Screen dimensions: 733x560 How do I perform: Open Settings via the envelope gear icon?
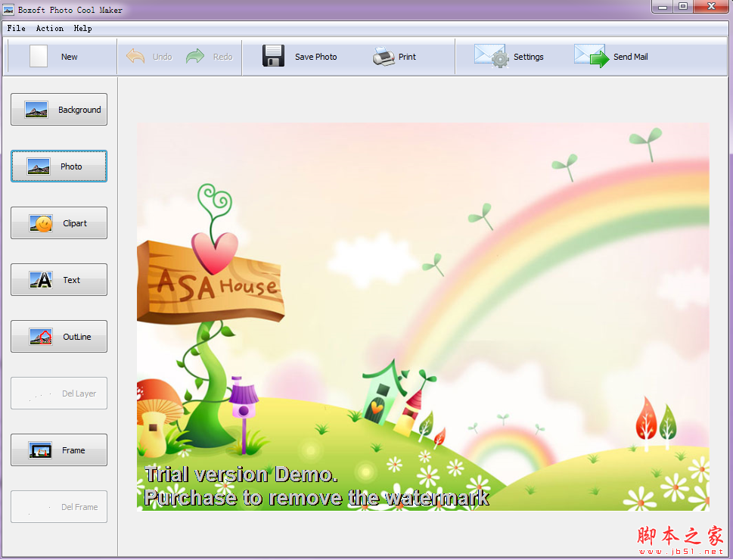point(491,57)
